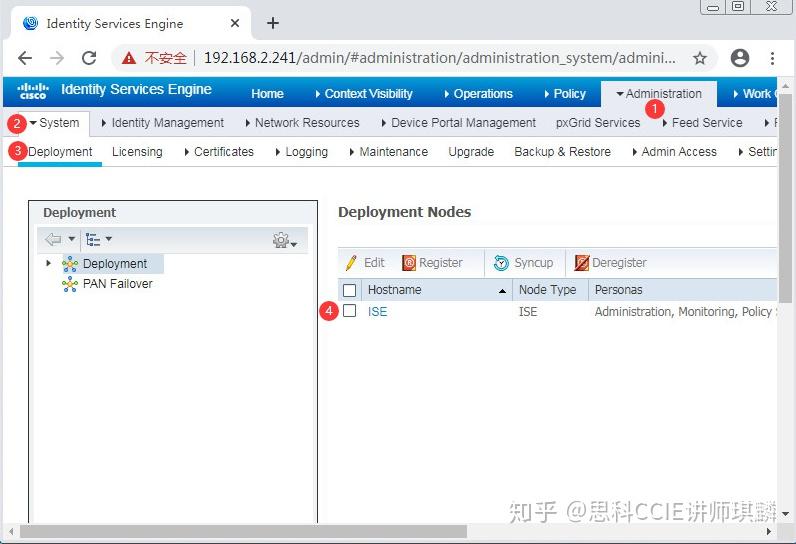
Task: Open the gear settings icon in Deployment panel
Action: (x=281, y=240)
